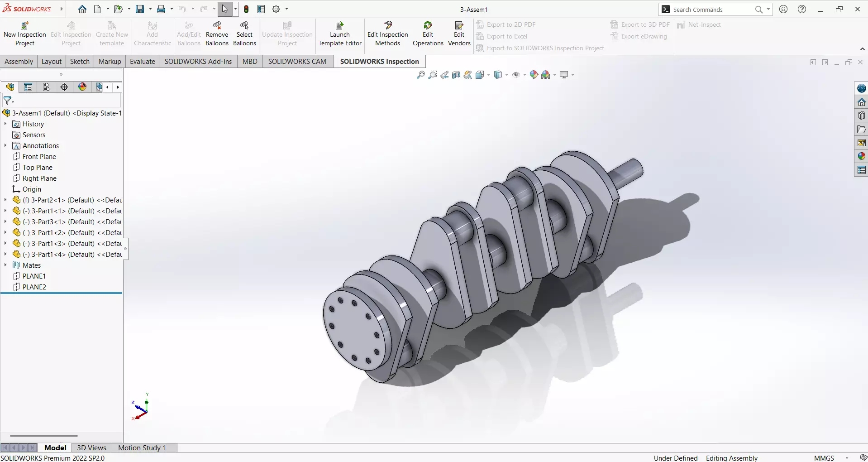Open user login account icon
This screenshot has width=868, height=462.
click(x=783, y=9)
